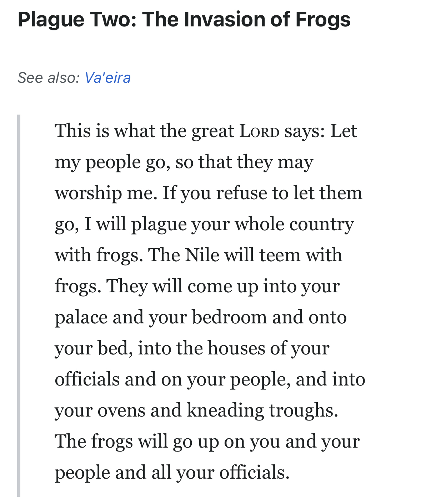This screenshot has width=421, height=504.
Task: Click the 'Plague Two: The Invasion of Frogs' heading
Action: (x=184, y=19)
